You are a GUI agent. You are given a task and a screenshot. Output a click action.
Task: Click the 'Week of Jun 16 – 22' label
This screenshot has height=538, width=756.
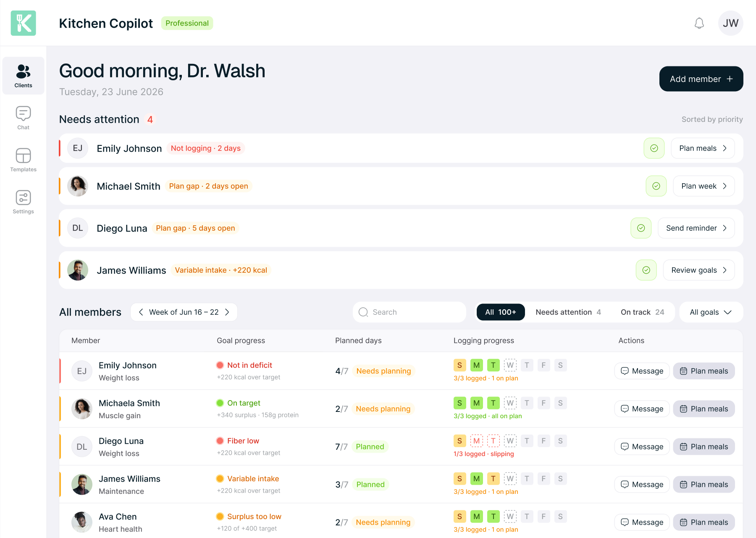pos(184,312)
